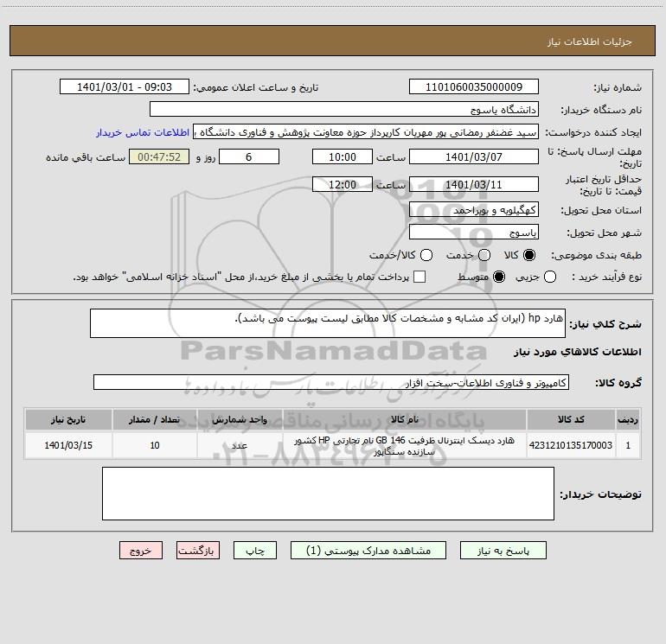Screen dimensions: 666x644
Task: Click the واحد شمارش column header
Action: tap(240, 419)
